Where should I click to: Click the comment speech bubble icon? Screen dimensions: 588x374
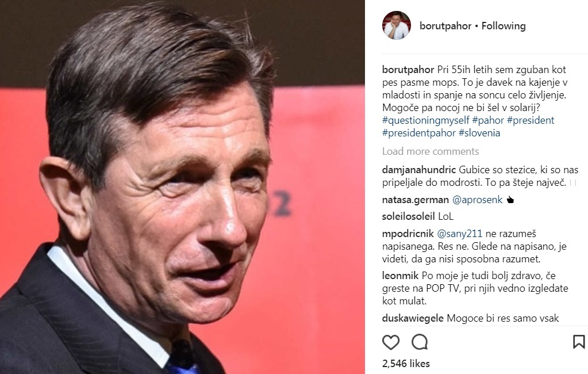419,342
